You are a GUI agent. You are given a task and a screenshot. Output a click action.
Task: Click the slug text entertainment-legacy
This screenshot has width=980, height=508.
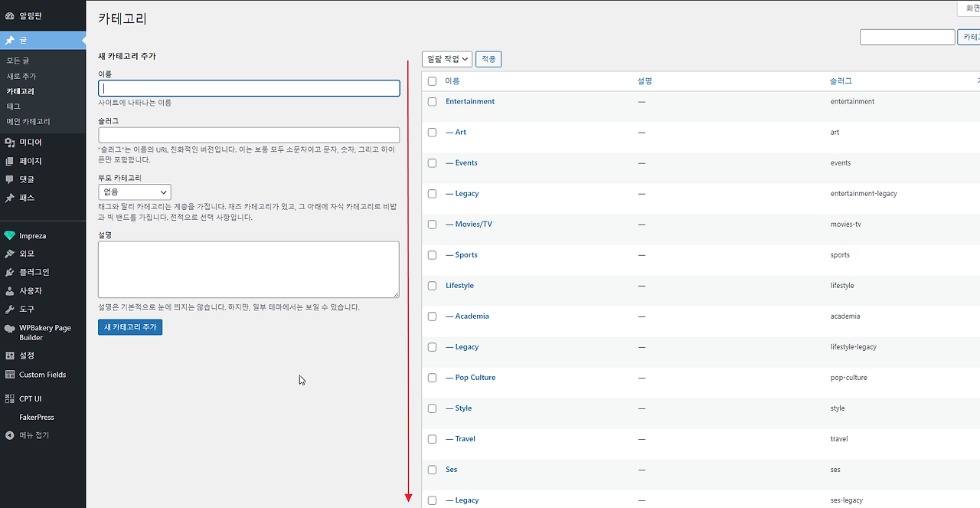point(864,193)
